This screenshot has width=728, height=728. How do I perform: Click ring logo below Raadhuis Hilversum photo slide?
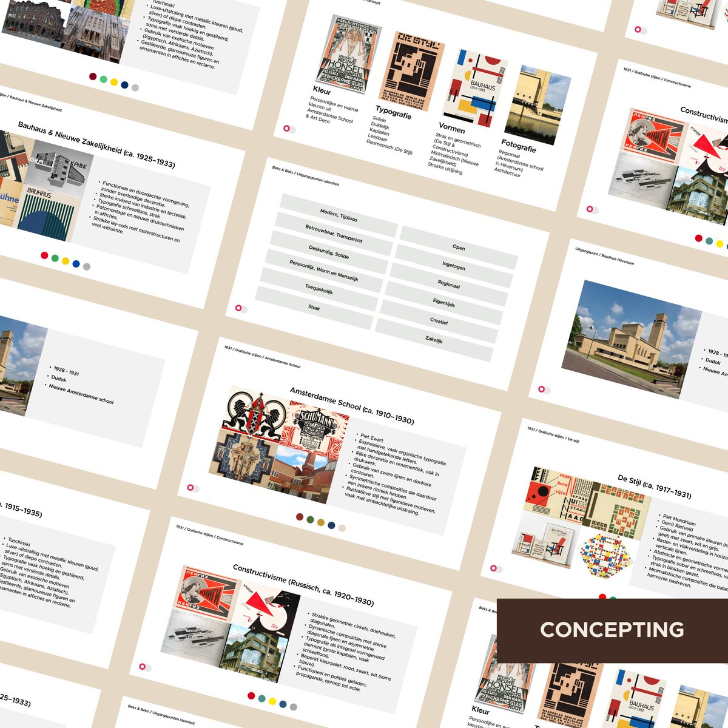[541, 389]
